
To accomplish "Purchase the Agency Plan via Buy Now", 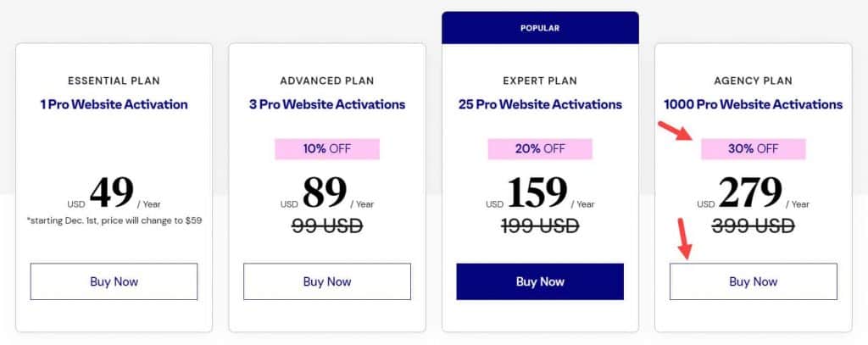I will (753, 281).
